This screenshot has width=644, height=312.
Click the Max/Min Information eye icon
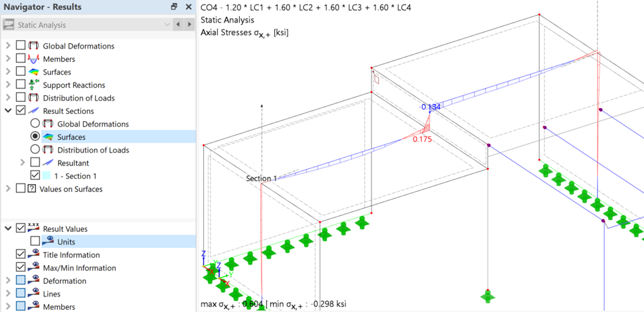pyautogui.click(x=34, y=267)
